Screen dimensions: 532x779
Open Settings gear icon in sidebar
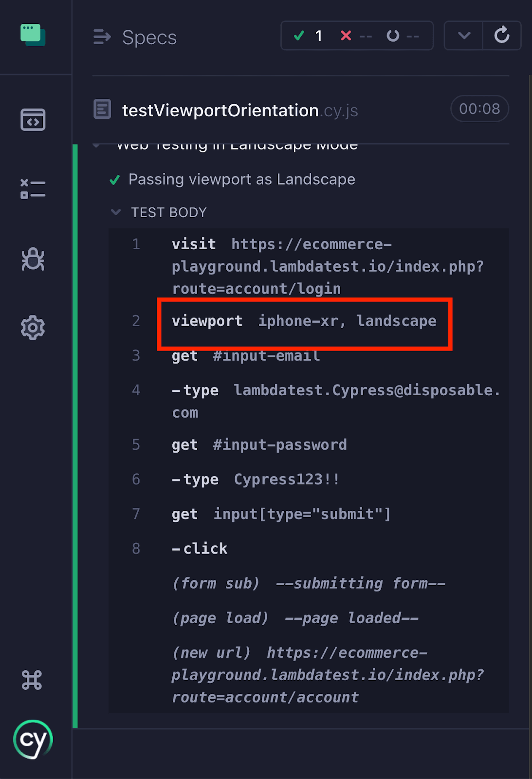tap(33, 328)
